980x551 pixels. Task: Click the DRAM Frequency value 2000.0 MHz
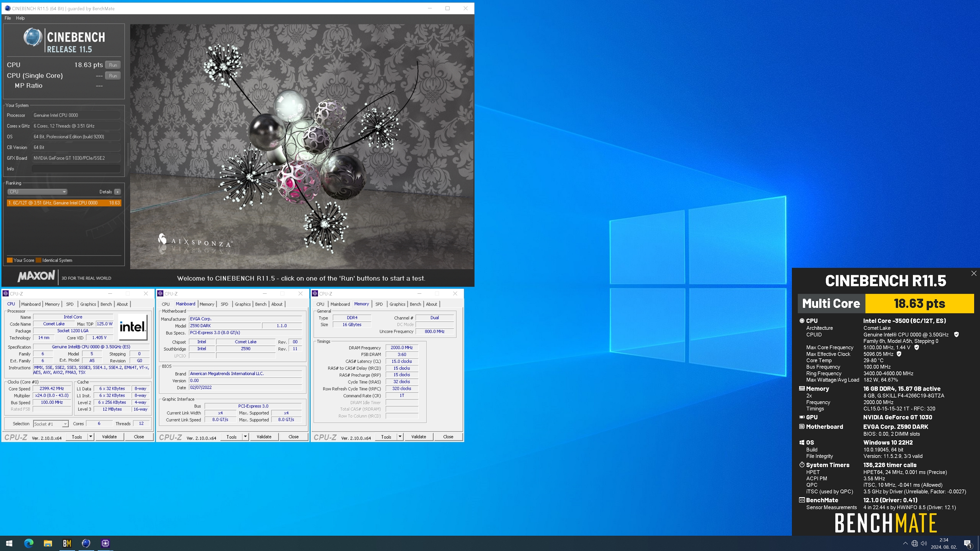click(x=402, y=348)
